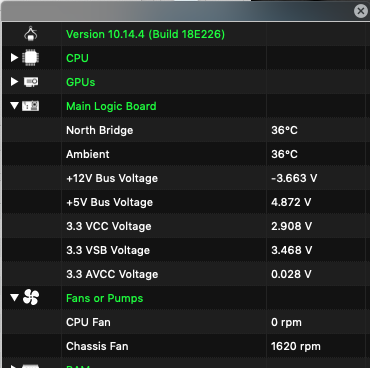This screenshot has height=368, width=370.
Task: Close the sensor window
Action: [x=360, y=11]
